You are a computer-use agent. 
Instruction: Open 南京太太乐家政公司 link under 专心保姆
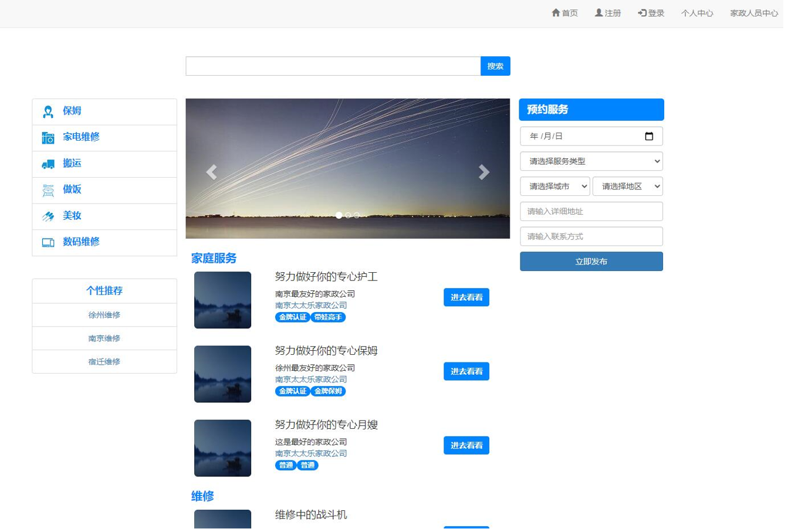[x=313, y=381]
